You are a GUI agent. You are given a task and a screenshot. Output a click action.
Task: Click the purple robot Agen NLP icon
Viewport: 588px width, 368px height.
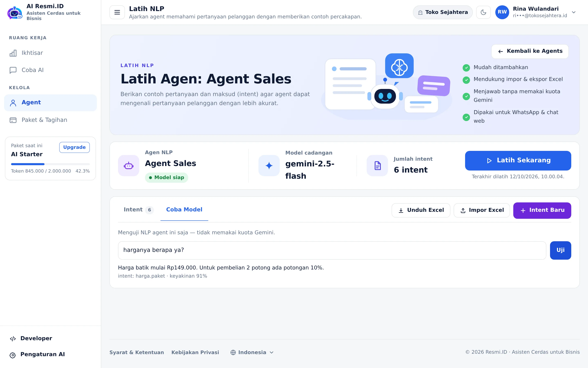(x=129, y=166)
